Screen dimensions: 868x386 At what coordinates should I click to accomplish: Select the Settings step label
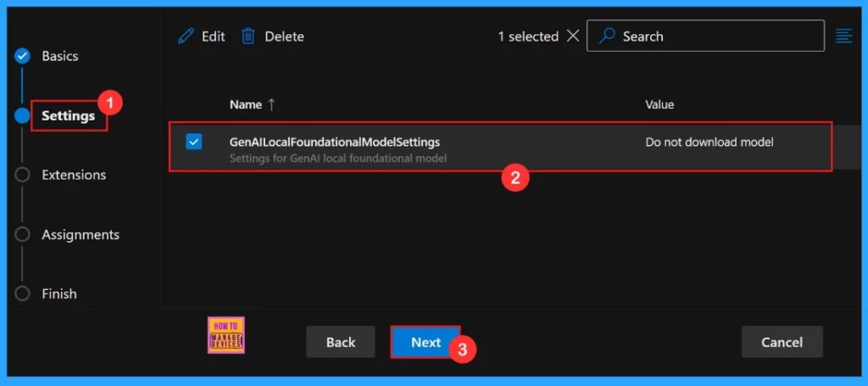pyautogui.click(x=69, y=115)
